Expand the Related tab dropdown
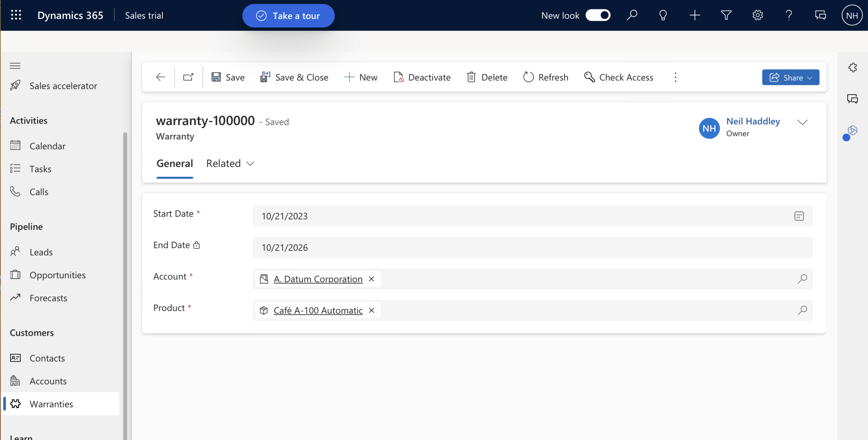Screen dimensions: 868x440 (230, 163)
